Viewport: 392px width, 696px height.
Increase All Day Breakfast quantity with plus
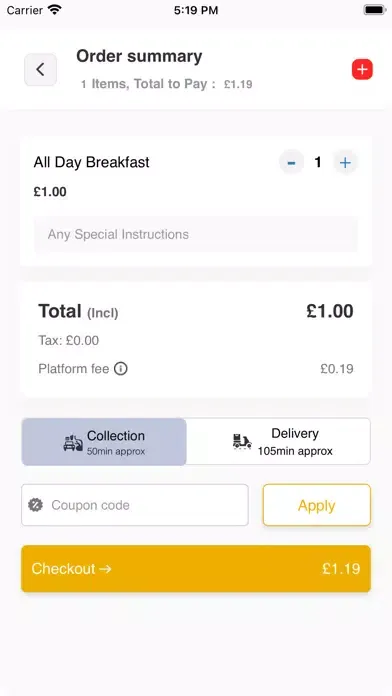345,163
